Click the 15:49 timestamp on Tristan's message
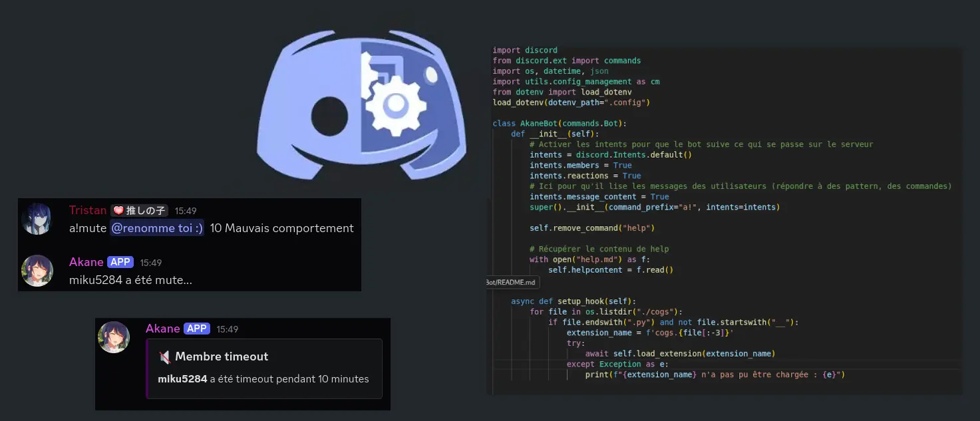The image size is (980, 421). pyautogui.click(x=186, y=211)
